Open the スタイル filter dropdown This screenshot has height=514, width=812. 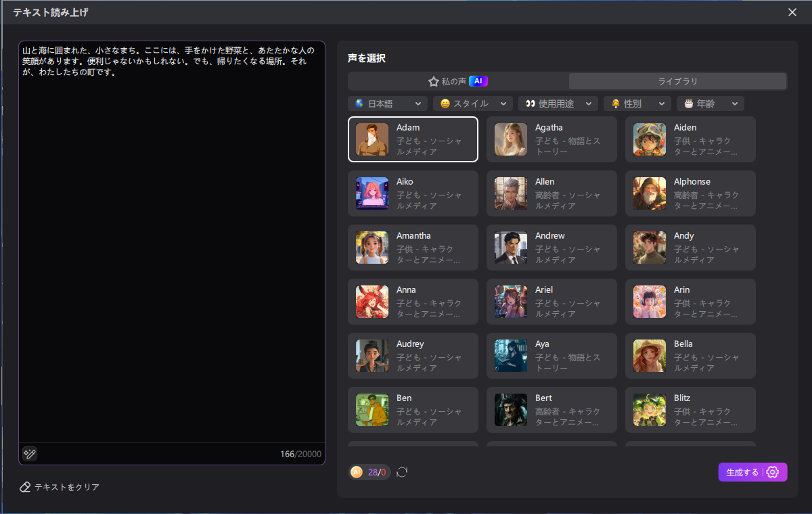click(472, 103)
